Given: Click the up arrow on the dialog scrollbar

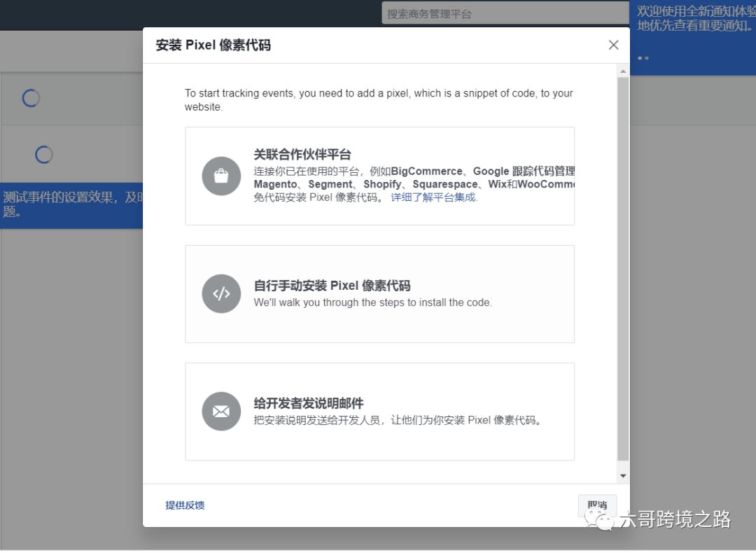Looking at the screenshot, I should click(623, 70).
